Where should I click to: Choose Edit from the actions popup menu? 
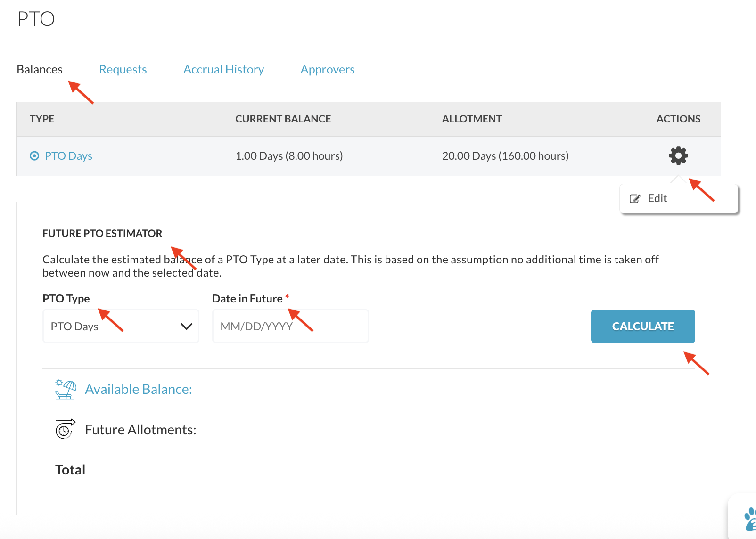(x=657, y=198)
